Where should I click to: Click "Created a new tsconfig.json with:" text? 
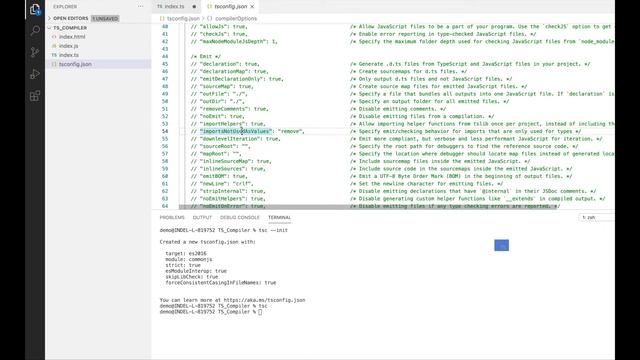207,242
